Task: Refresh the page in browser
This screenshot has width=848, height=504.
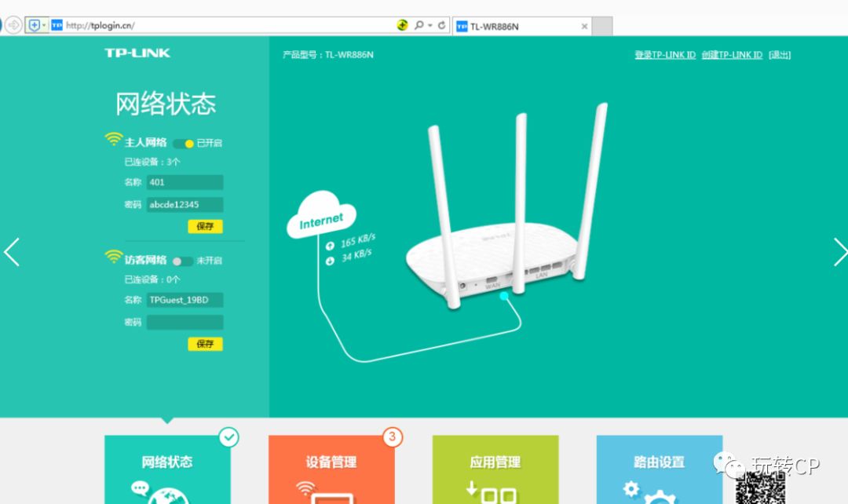Action: tap(442, 25)
